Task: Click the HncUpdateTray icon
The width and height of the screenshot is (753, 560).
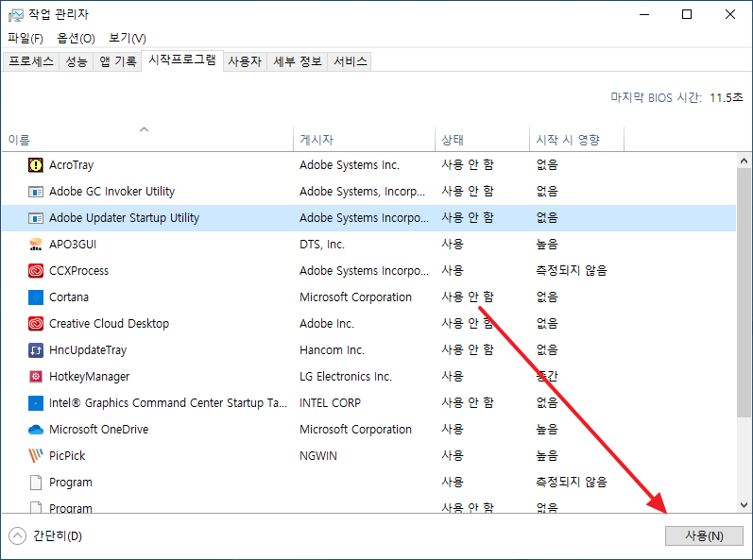Action: pyautogui.click(x=36, y=350)
